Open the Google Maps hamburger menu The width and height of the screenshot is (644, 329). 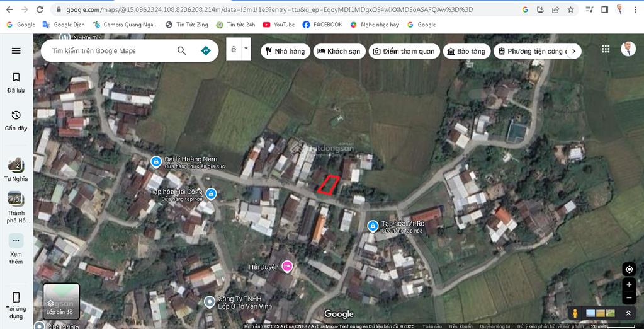point(16,50)
